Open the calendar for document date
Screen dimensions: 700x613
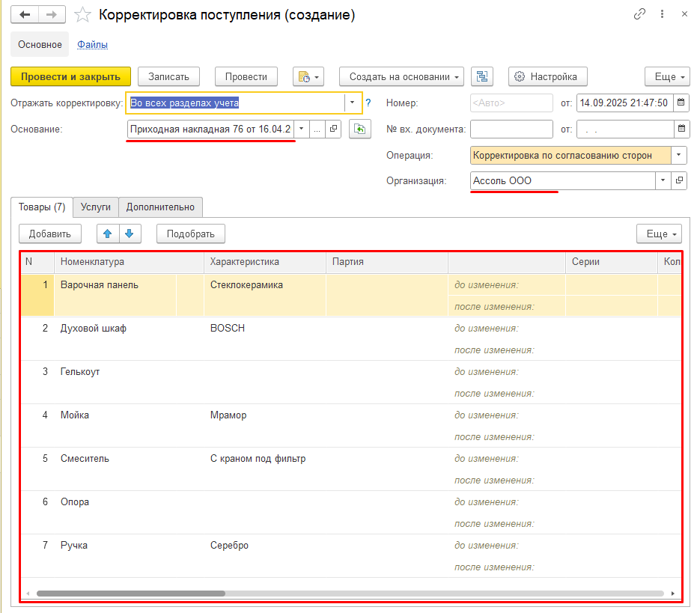[x=681, y=103]
